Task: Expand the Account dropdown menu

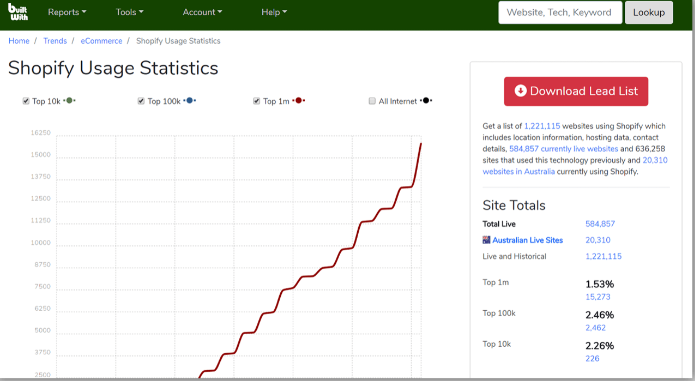Action: click(202, 12)
